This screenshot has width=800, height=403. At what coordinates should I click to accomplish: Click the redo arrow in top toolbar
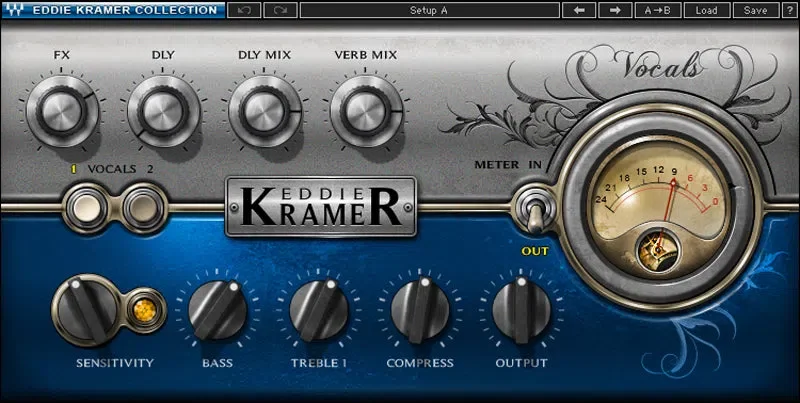pos(281,10)
